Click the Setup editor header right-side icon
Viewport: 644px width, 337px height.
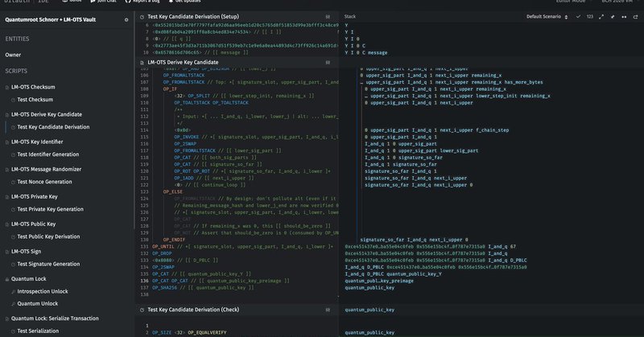pyautogui.click(x=328, y=17)
